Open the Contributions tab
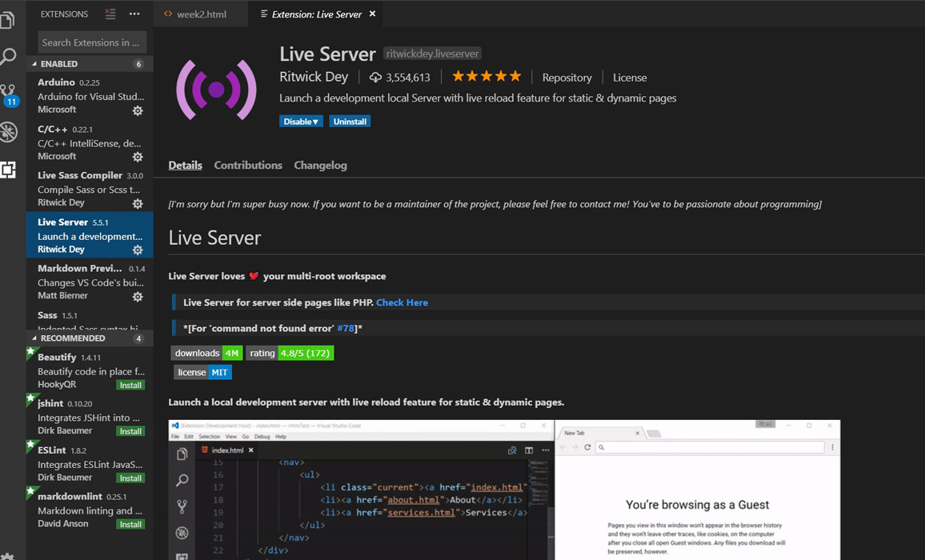 [x=248, y=166]
